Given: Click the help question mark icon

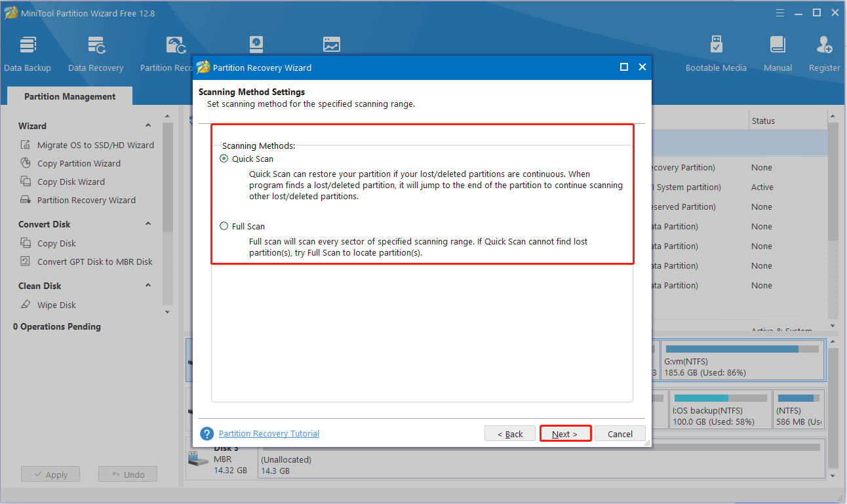Looking at the screenshot, I should click(207, 434).
